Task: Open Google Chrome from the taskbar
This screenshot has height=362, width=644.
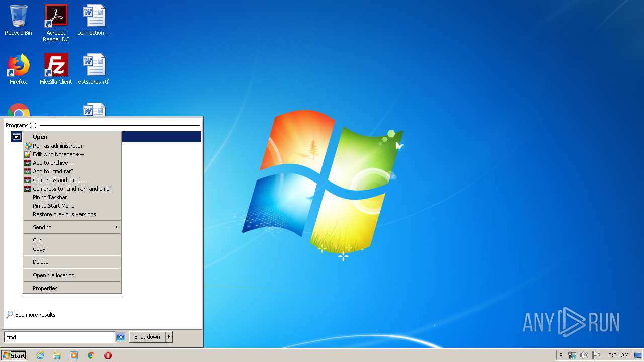Action: 91,355
